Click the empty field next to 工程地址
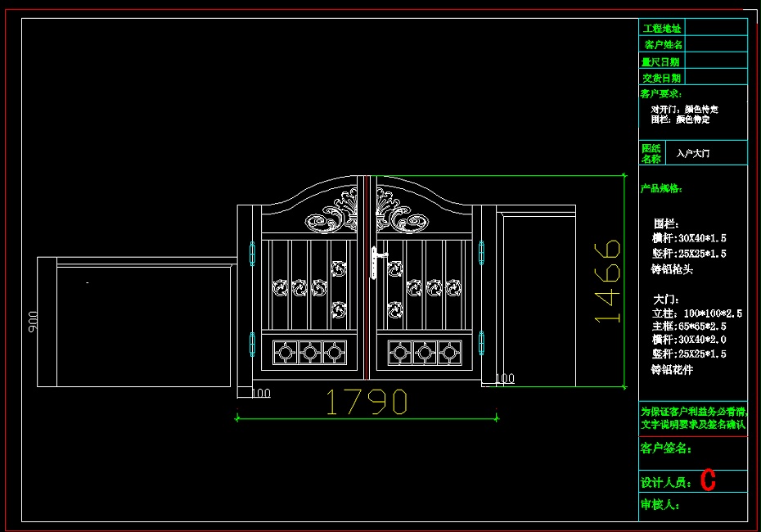Screen dimensions: 761x532 715,28
